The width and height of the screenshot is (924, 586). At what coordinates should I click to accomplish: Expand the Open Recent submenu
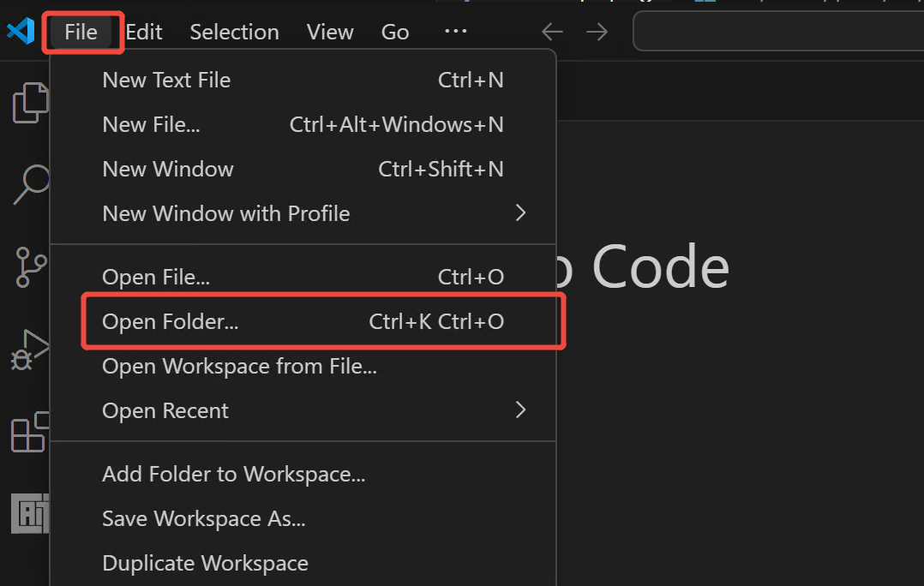(x=519, y=410)
